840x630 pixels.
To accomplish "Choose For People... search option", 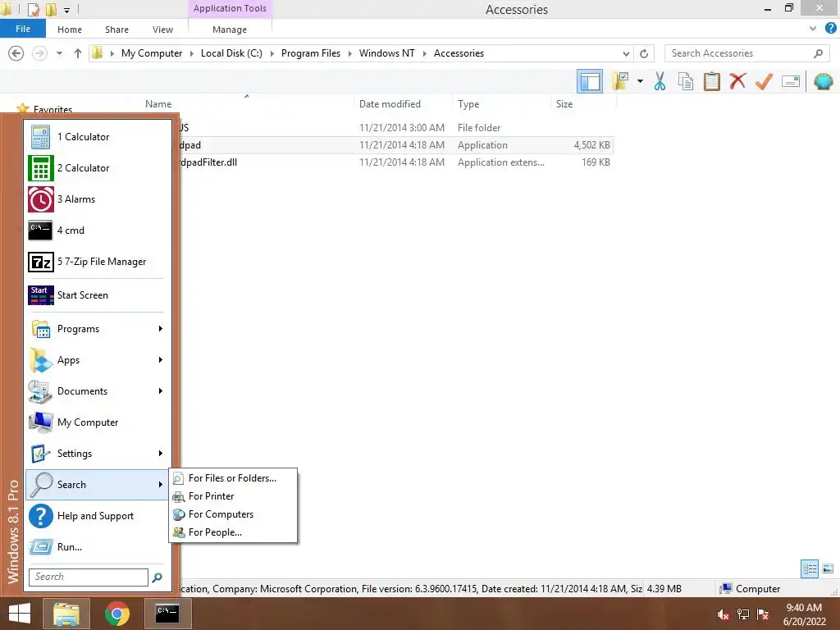I will 233,532.
